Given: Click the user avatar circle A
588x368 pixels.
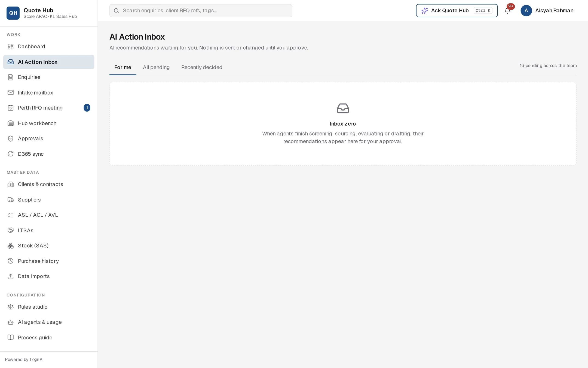Looking at the screenshot, I should pyautogui.click(x=526, y=11).
